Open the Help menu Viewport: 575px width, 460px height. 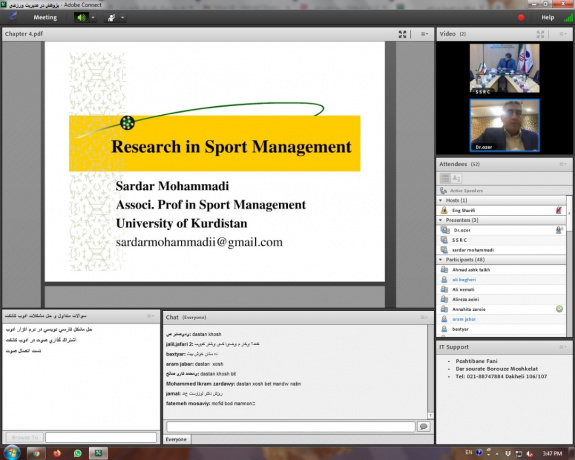[x=547, y=17]
